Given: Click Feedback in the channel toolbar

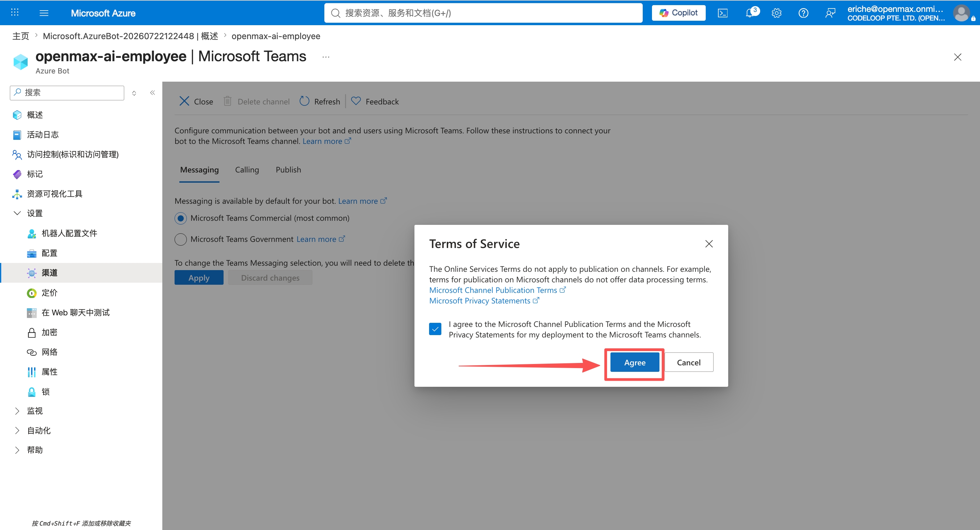Looking at the screenshot, I should click(x=375, y=101).
